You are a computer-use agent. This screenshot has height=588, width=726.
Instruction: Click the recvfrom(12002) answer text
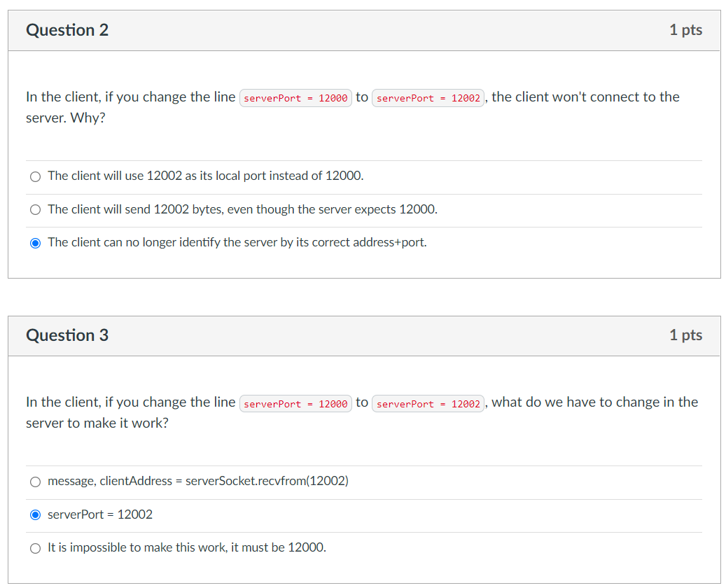click(197, 481)
